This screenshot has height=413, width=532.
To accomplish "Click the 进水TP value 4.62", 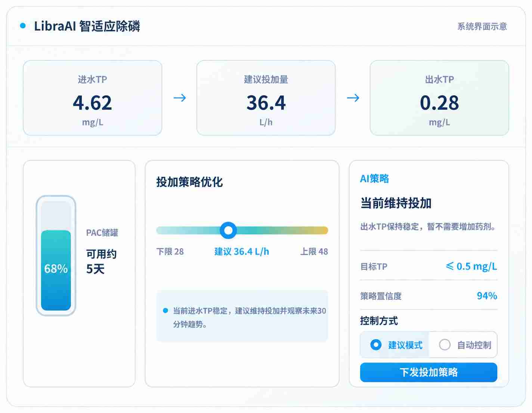I will (92, 103).
